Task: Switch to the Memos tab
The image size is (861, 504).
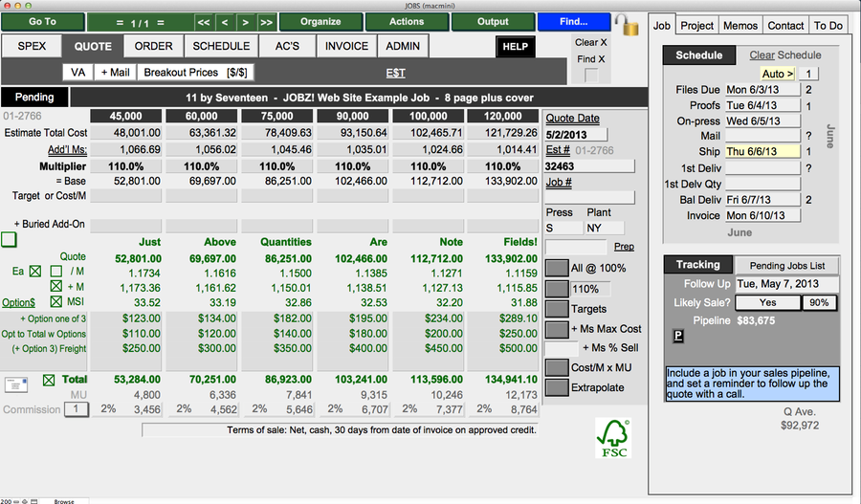Action: tap(740, 26)
